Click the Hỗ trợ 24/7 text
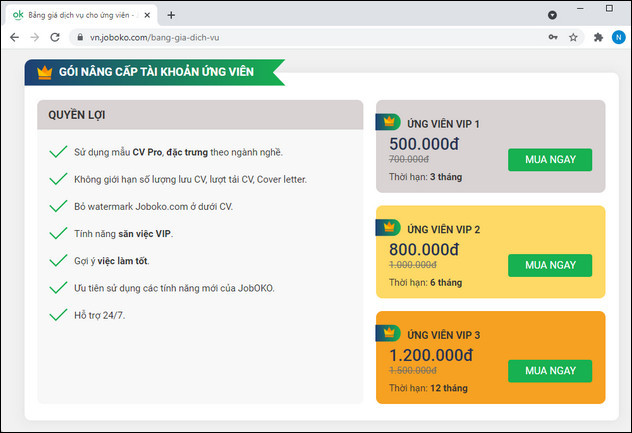 click(100, 315)
